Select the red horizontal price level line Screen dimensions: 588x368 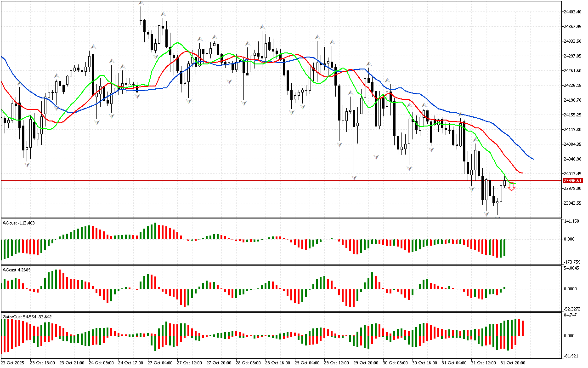(276, 180)
